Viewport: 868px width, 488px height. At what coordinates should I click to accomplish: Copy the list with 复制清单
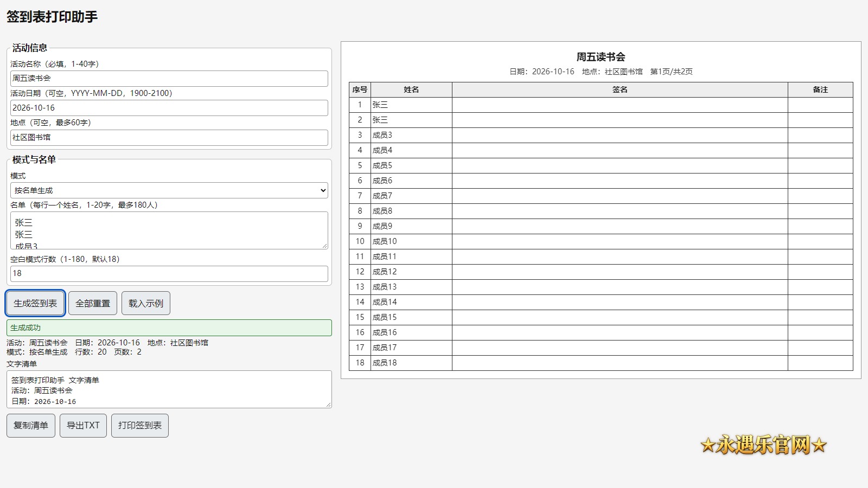(31, 426)
